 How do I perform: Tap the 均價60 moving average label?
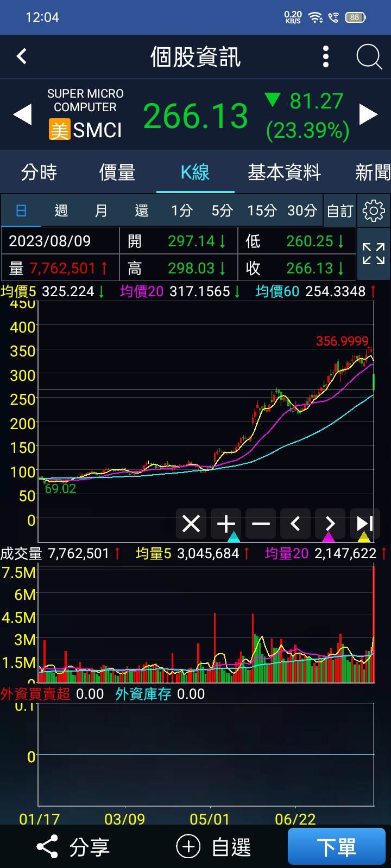pyautogui.click(x=278, y=291)
